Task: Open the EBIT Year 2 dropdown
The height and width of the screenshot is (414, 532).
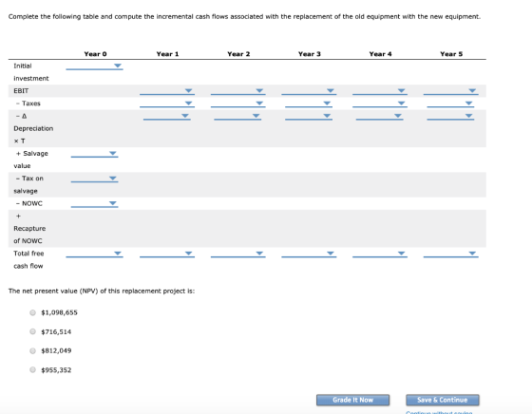Action: (x=237, y=91)
